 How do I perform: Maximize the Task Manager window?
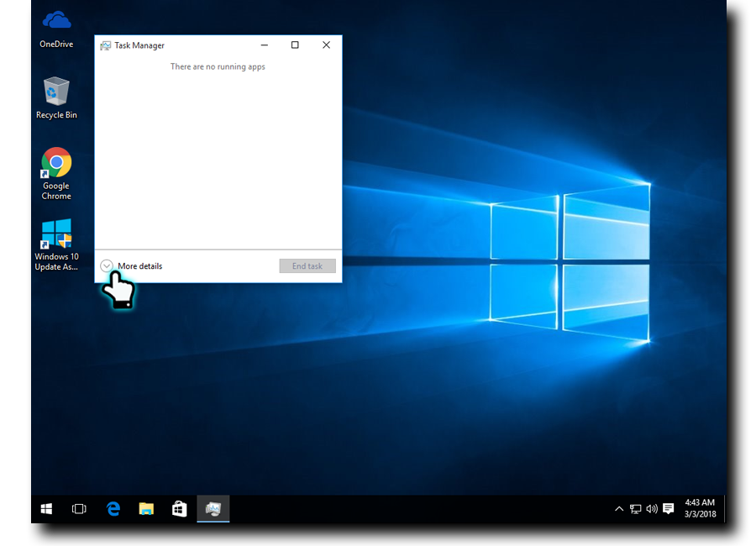295,45
